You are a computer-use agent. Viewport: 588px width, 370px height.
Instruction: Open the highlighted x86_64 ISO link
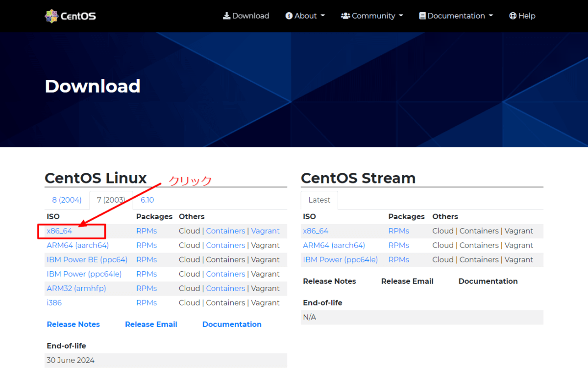59,231
